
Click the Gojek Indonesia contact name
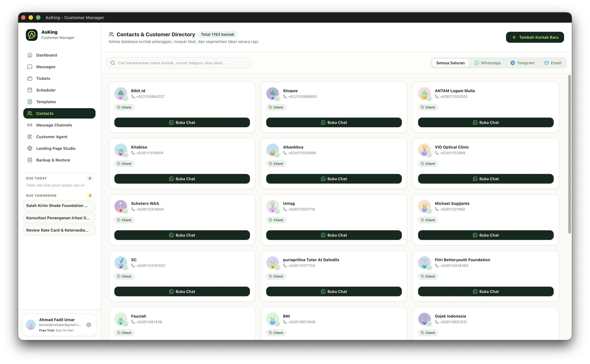(450, 316)
